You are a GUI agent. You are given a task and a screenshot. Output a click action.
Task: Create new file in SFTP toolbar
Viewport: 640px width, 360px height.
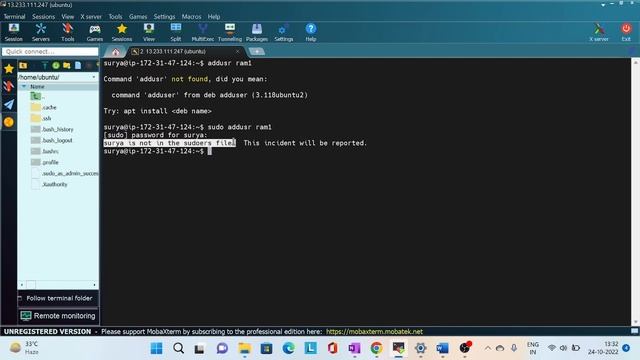point(78,65)
